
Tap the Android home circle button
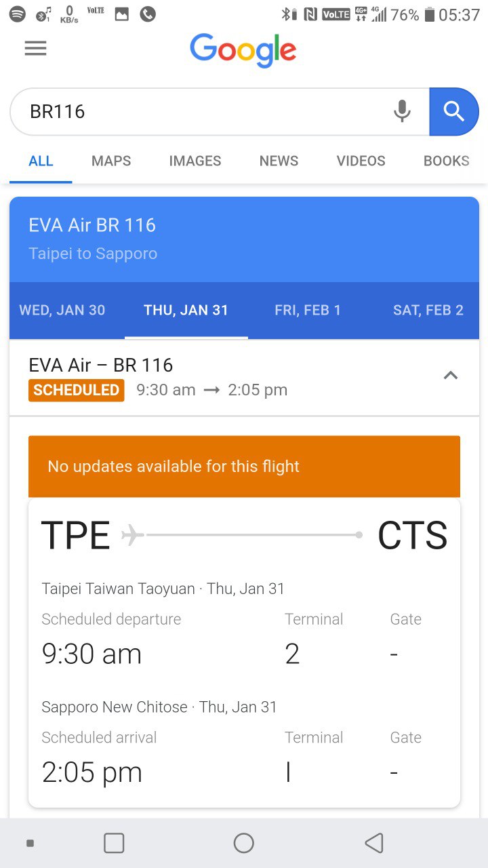[x=244, y=843]
